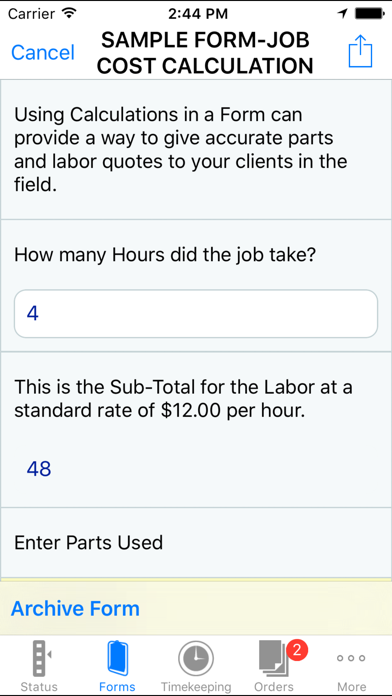This screenshot has width=392, height=696.
Task: Tap the battery icon in status bar
Action: 369,13
